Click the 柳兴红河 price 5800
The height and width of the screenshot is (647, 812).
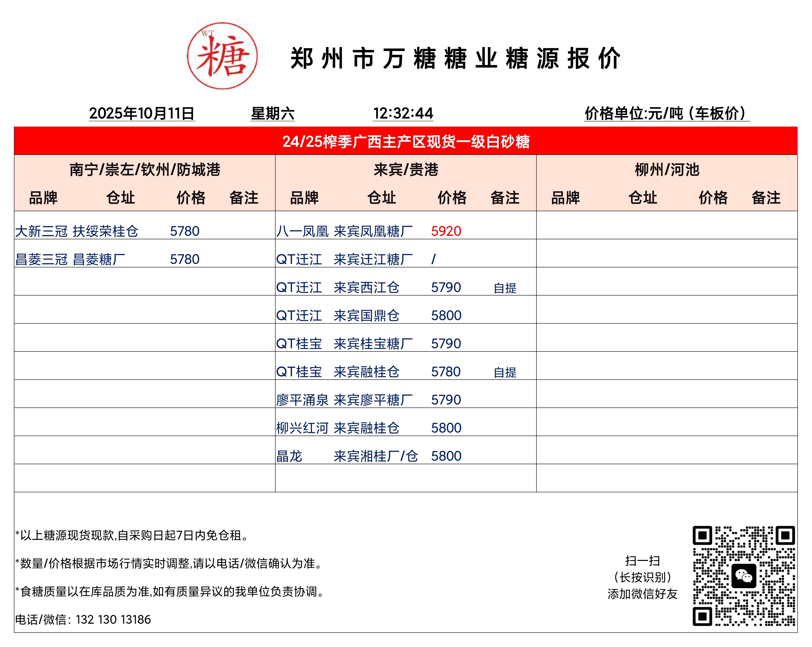pyautogui.click(x=446, y=428)
